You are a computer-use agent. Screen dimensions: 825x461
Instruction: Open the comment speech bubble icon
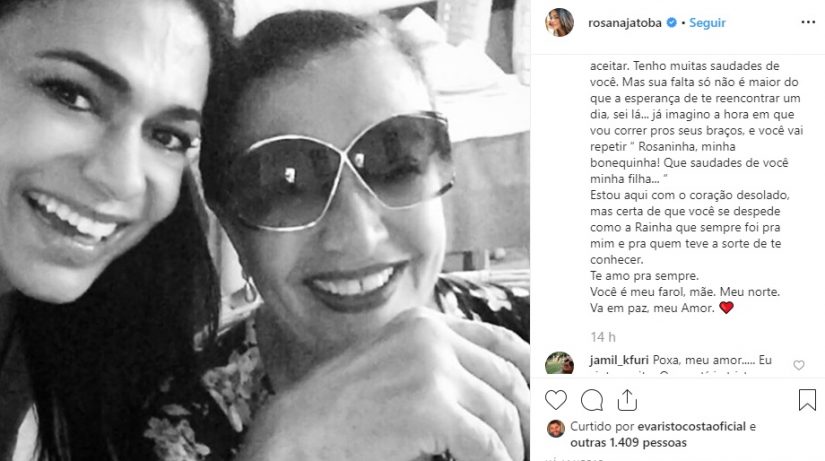point(592,400)
